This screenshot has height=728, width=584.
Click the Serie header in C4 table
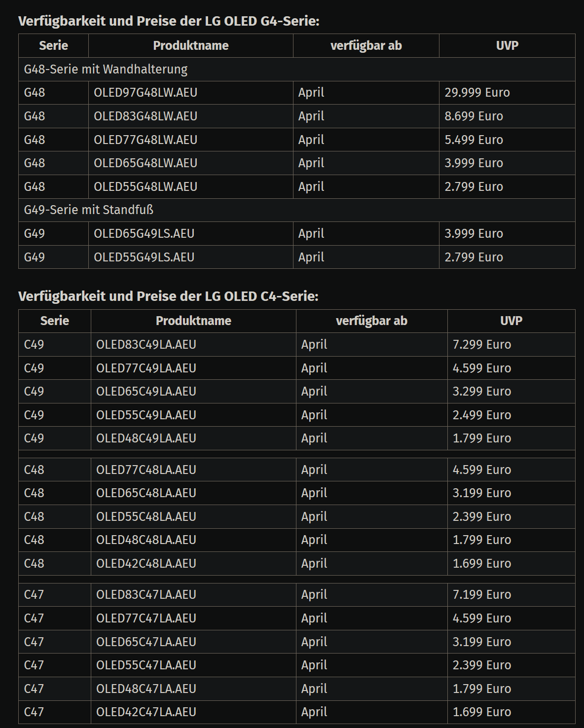click(55, 321)
